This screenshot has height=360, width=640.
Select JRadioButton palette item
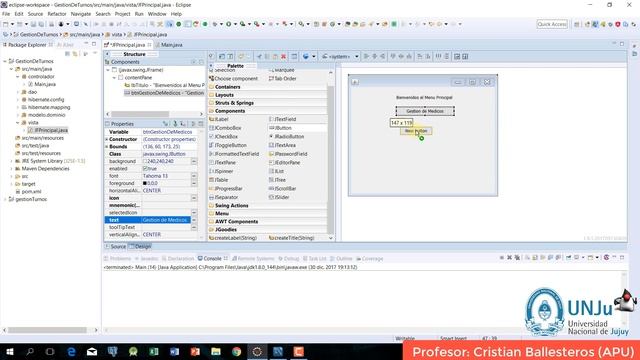(x=286, y=136)
